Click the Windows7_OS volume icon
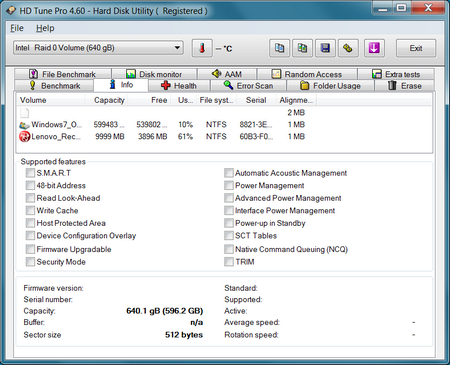Image resolution: width=450 pixels, height=365 pixels. (24, 125)
